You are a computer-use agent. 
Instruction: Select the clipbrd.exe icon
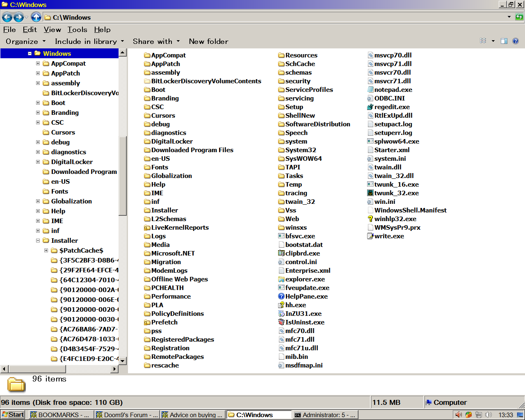281,253
